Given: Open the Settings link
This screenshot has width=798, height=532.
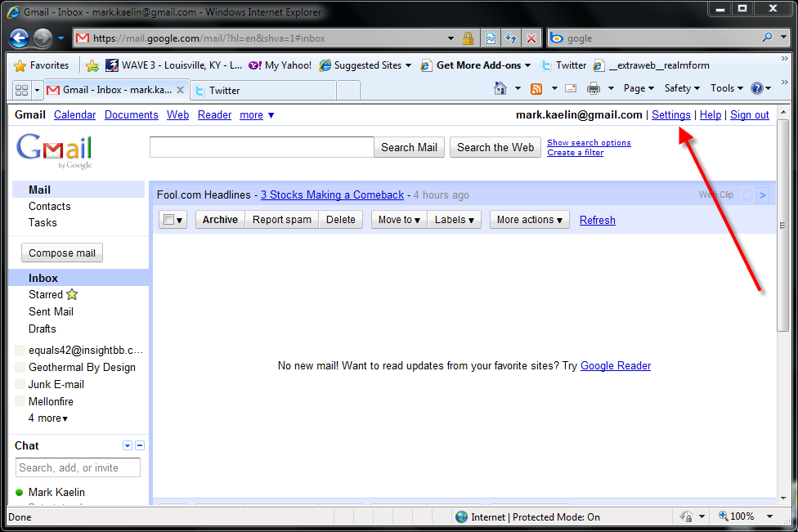Looking at the screenshot, I should [670, 115].
